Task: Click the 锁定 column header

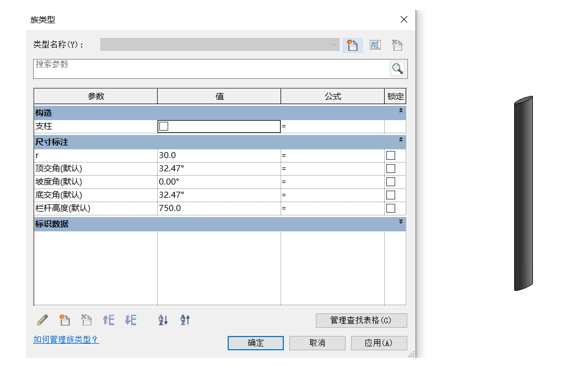Action: pos(395,96)
